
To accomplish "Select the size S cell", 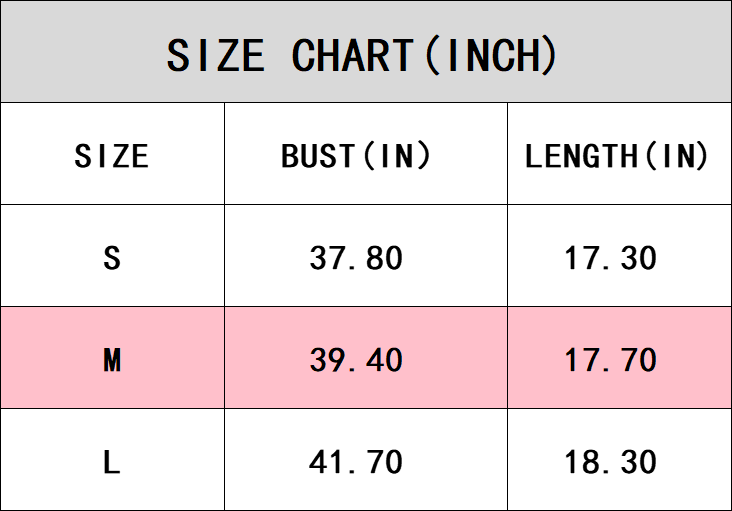I will click(112, 258).
